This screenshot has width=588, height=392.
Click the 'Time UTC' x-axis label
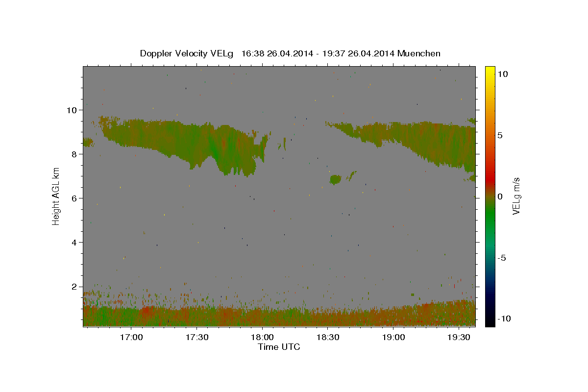click(279, 347)
